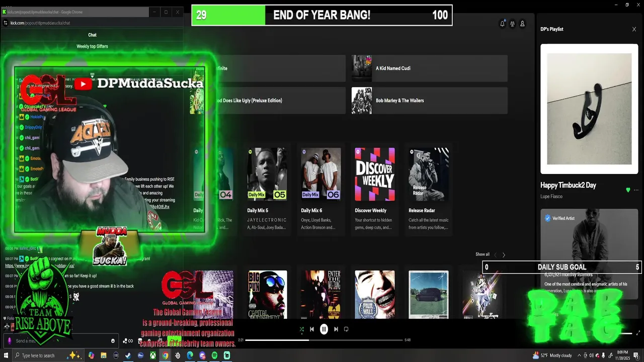Skip to the previous track
The height and width of the screenshot is (362, 644).
[x=312, y=329]
